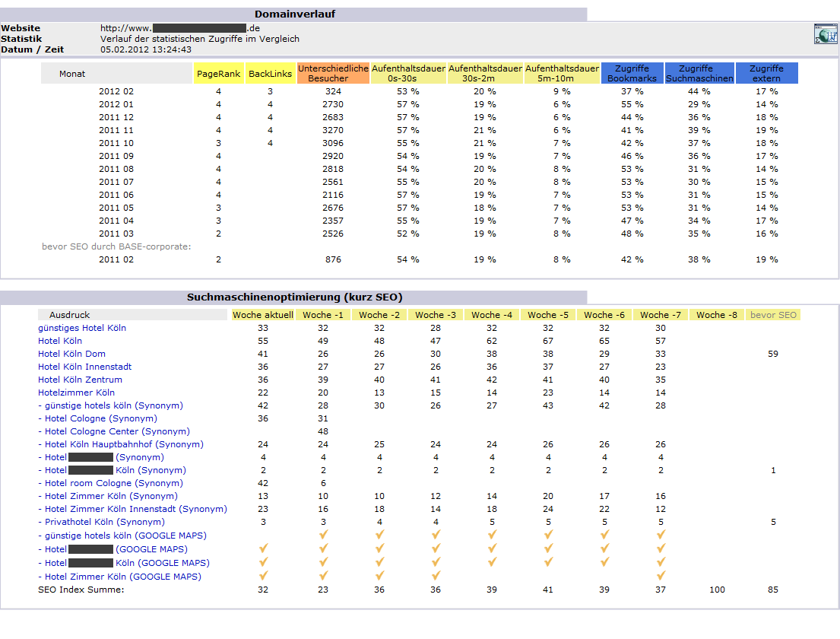Select the "Domainverlauf" section title
This screenshot has width=840, height=639.
(x=294, y=14)
